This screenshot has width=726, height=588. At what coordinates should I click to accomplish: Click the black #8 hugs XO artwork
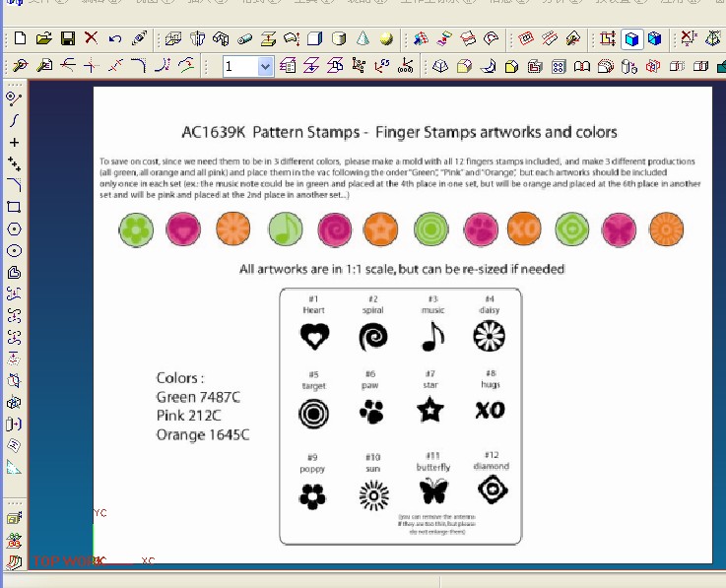pos(491,410)
